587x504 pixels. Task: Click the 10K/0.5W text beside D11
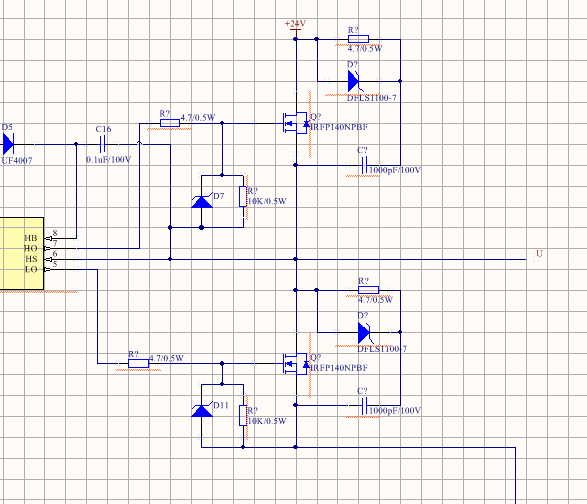(267, 421)
